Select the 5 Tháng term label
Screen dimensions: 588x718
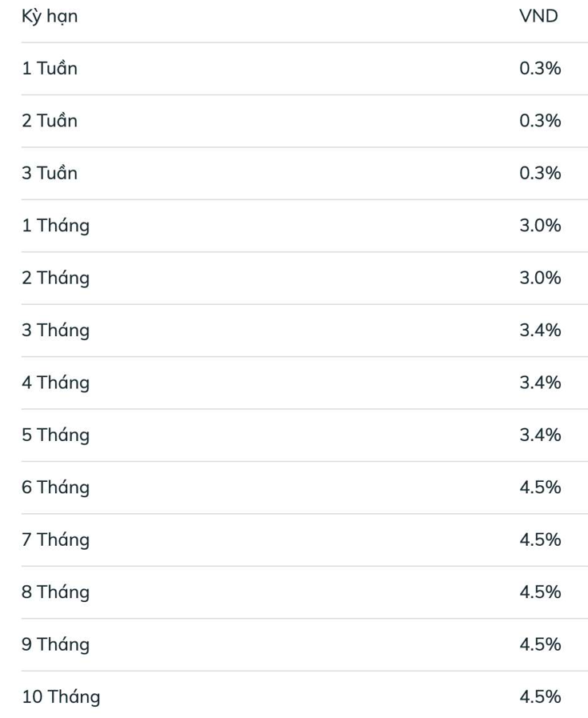pos(55,435)
